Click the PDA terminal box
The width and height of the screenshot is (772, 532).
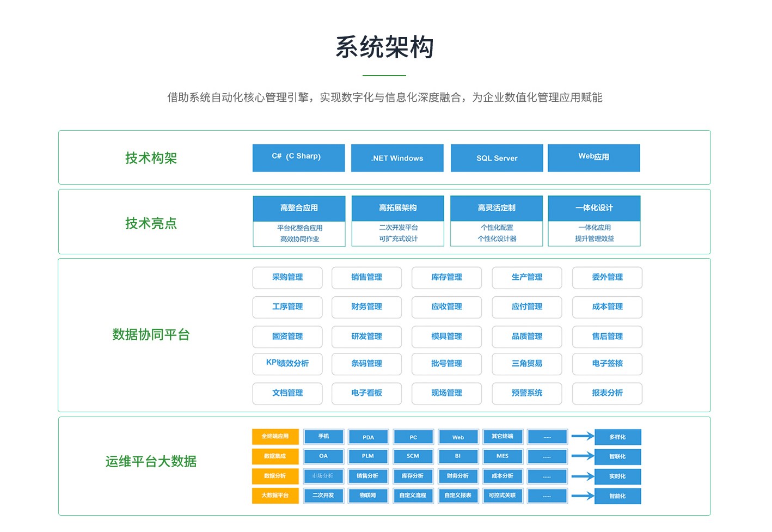(368, 437)
